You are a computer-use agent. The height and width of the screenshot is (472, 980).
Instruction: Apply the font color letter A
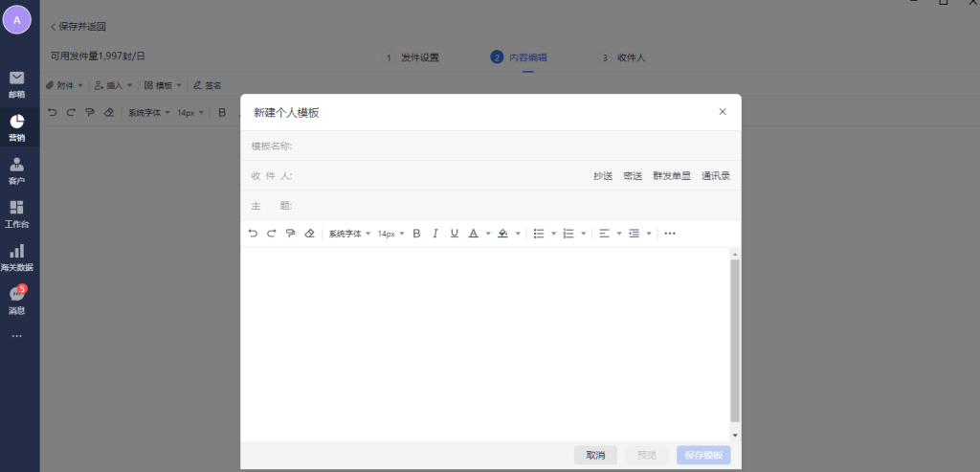[473, 234]
